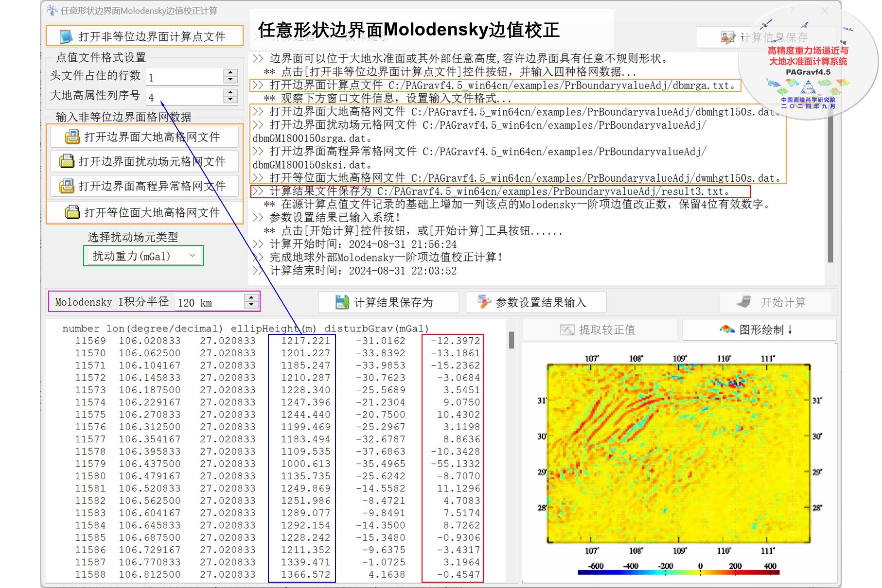Click inside the 120 km radius field
882x588 pixels.
coord(209,302)
